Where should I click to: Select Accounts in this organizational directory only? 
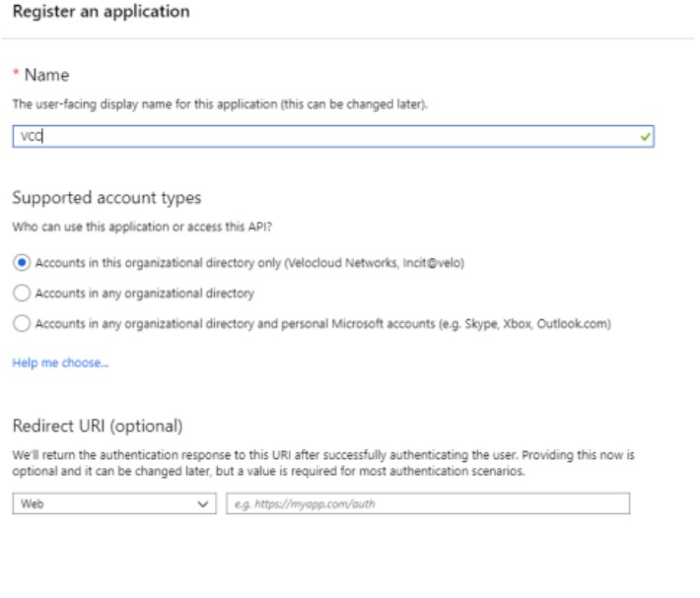pos(22,262)
